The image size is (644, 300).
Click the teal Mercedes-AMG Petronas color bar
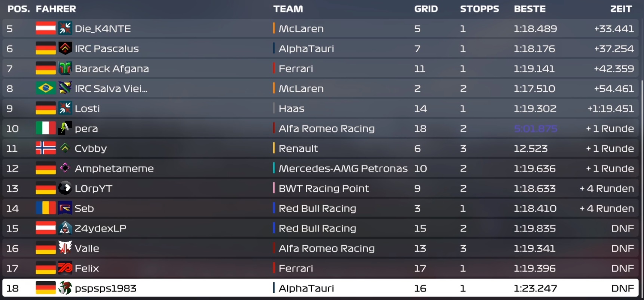274,168
